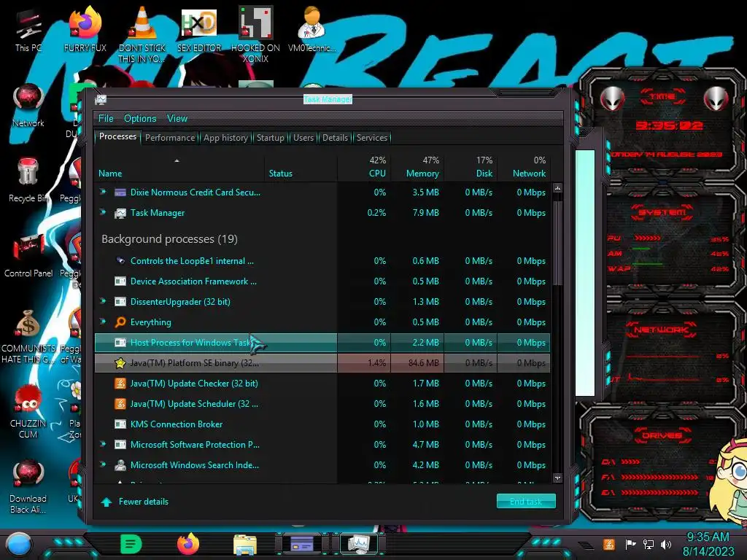The height and width of the screenshot is (560, 747).
Task: Click the Java Update Scheduler icon
Action: (x=120, y=404)
